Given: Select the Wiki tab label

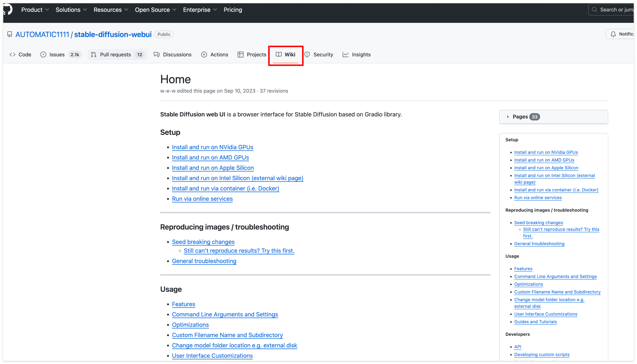Looking at the screenshot, I should click(290, 55).
